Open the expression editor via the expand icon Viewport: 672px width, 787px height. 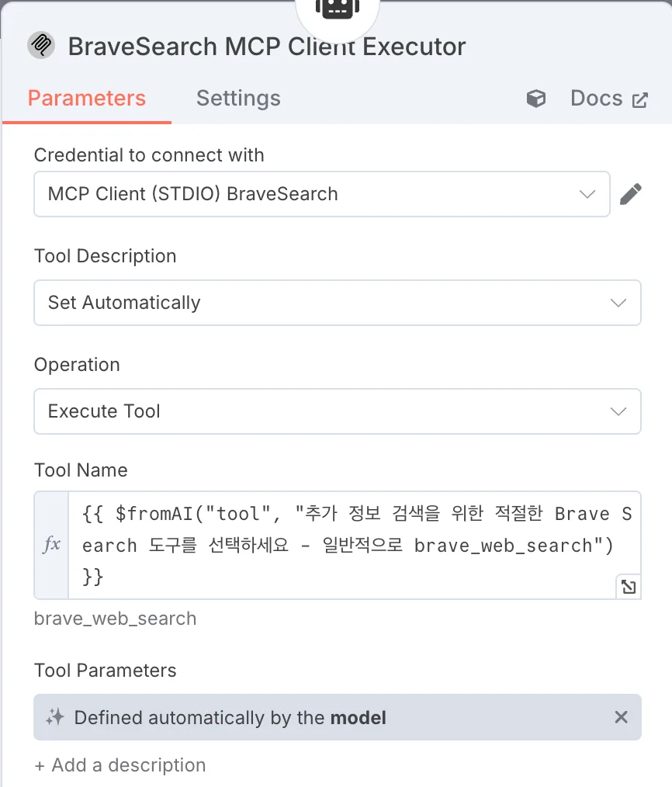click(x=629, y=587)
